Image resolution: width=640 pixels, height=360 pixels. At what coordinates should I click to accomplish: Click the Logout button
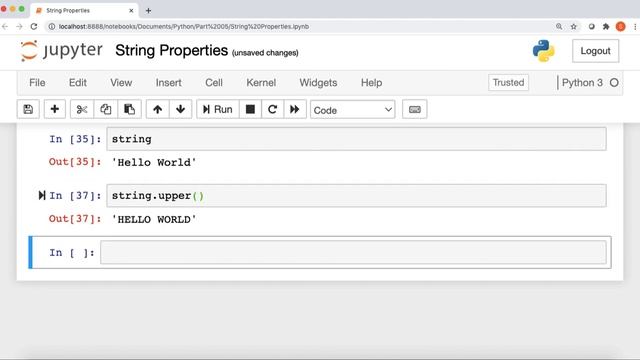[x=596, y=51]
